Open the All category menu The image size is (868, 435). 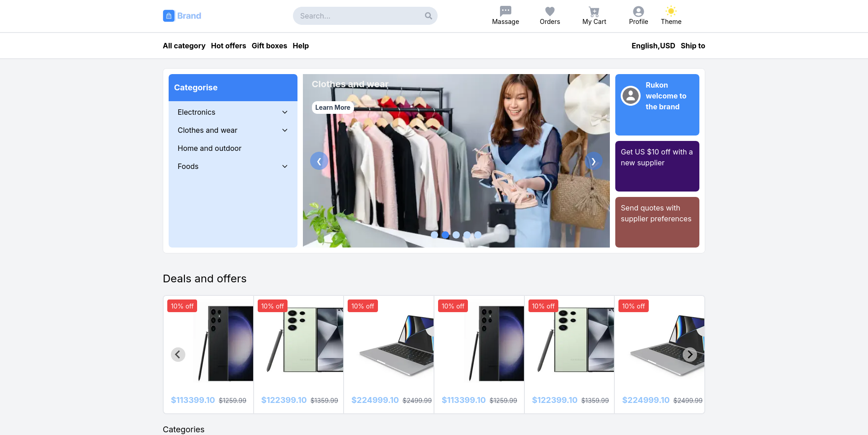(x=184, y=46)
